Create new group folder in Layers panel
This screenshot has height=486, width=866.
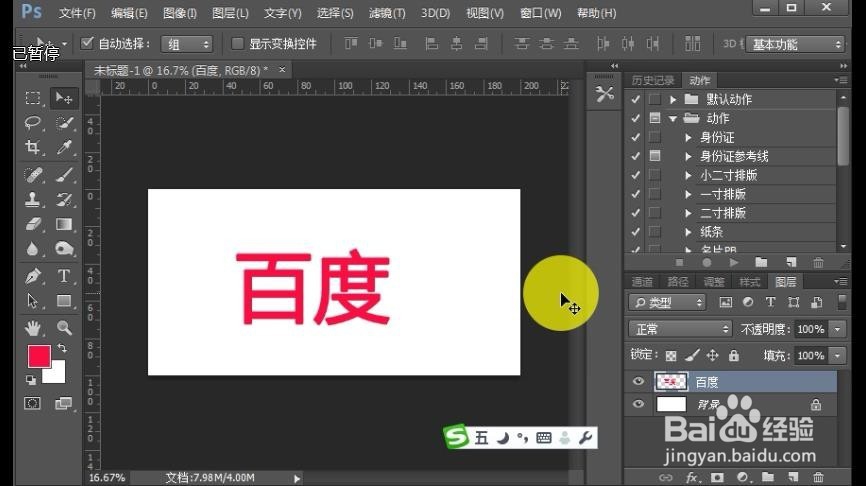768,477
